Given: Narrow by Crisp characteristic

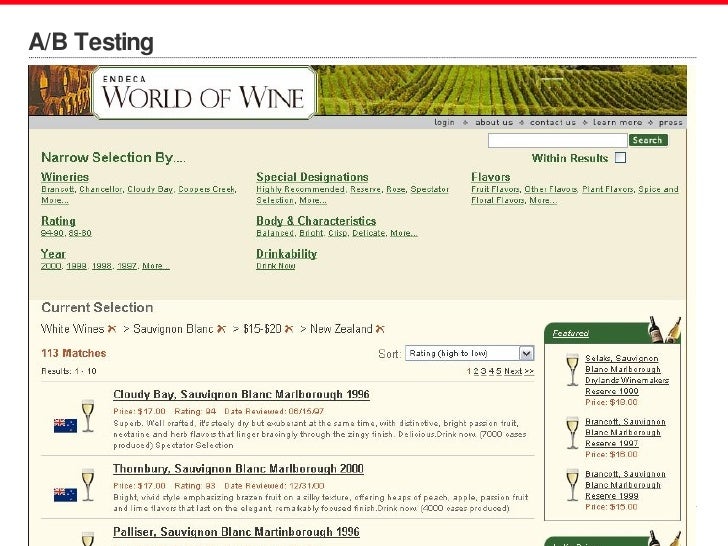Looking at the screenshot, I should [338, 233].
